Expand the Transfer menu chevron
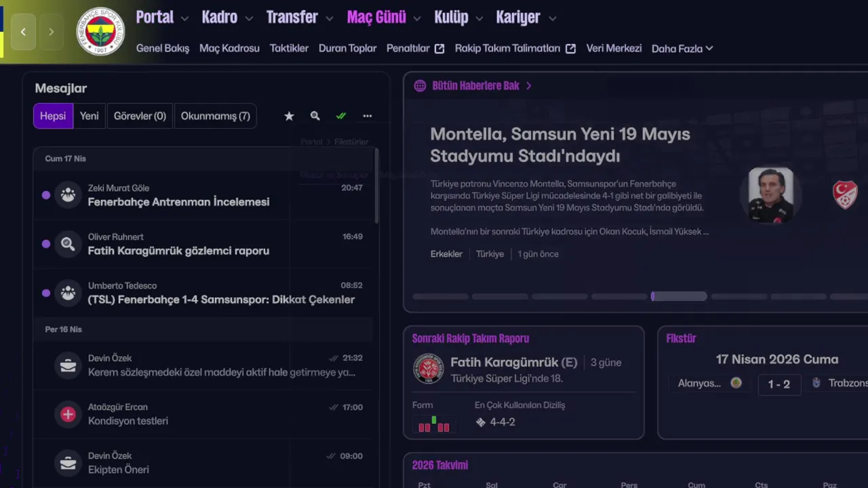This screenshot has height=488, width=868. pyautogui.click(x=330, y=19)
